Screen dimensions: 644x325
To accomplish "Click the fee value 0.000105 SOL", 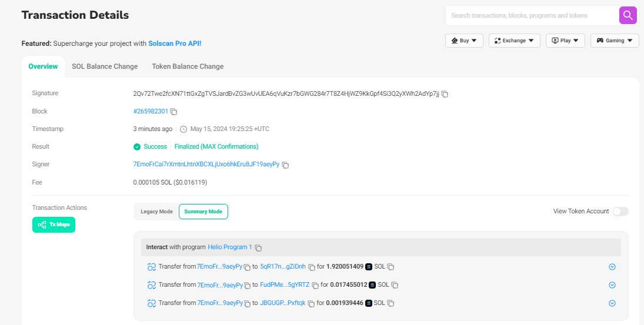I will 170,182.
